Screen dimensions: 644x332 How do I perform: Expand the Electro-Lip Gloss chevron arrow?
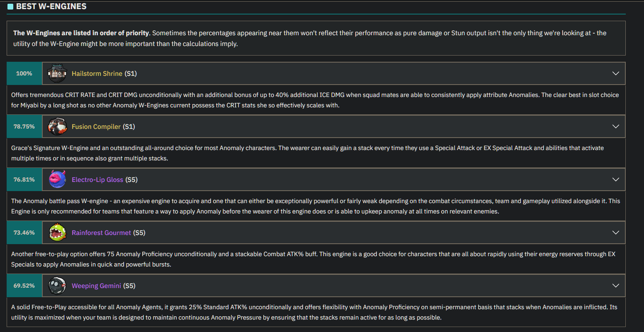pyautogui.click(x=616, y=179)
